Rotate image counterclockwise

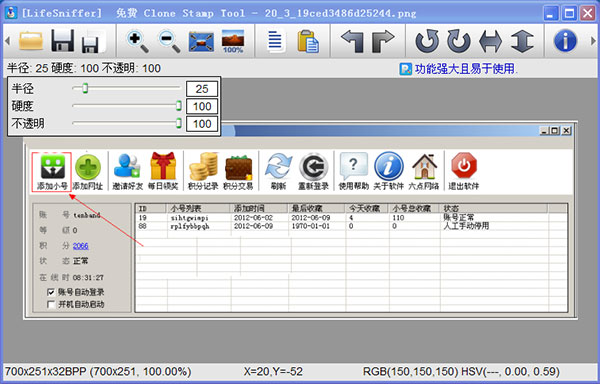[427, 41]
